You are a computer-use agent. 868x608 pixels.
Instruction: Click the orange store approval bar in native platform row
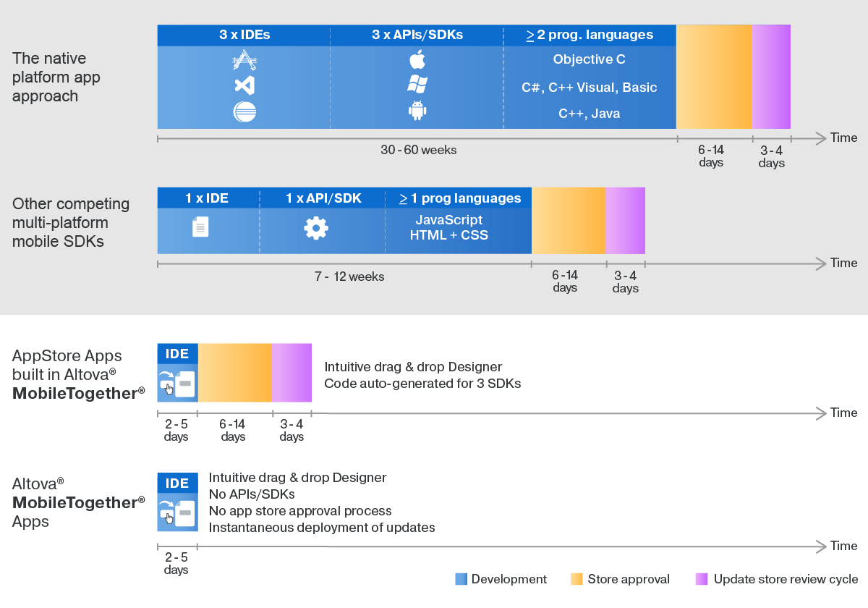tap(714, 77)
